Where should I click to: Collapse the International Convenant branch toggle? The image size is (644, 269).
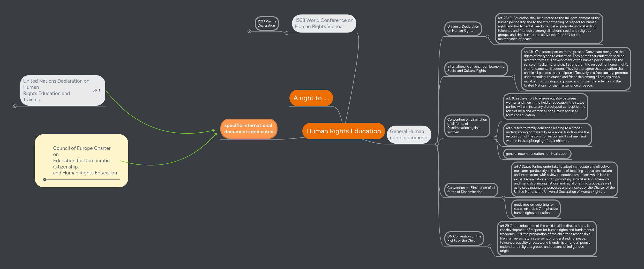coord(513,76)
